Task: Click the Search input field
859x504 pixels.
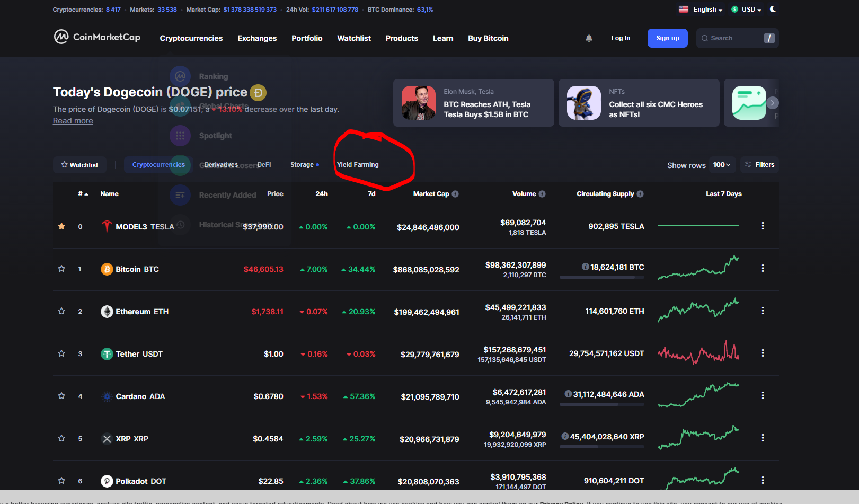Action: pyautogui.click(x=737, y=38)
